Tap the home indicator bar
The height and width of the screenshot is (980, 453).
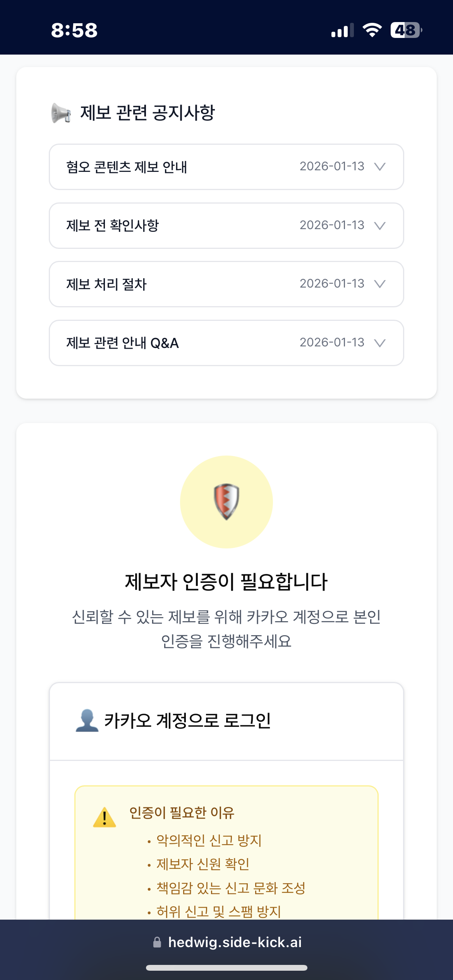[x=226, y=968]
